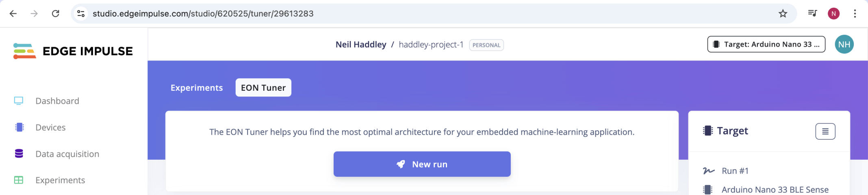Open the NH user avatar menu
The width and height of the screenshot is (868, 195).
click(844, 45)
